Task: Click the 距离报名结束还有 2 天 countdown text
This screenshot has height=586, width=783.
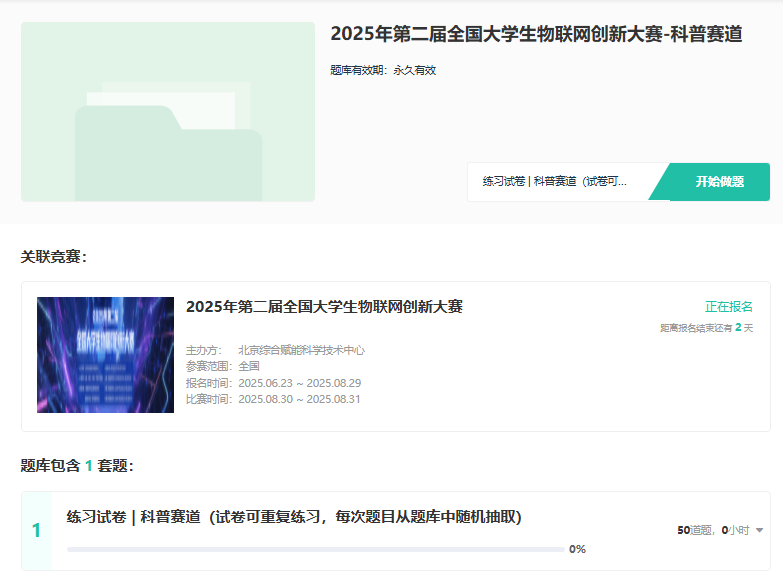Action: pos(706,328)
